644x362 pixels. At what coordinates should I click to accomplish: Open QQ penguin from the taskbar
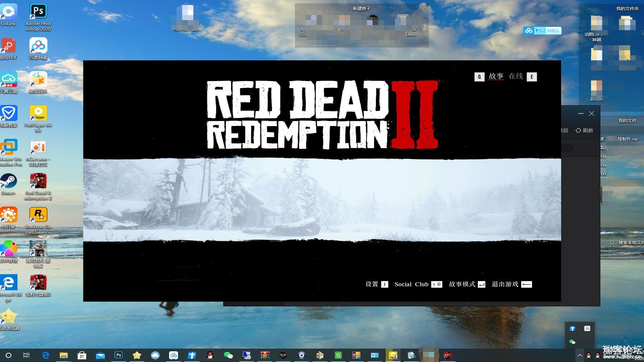coord(210,355)
